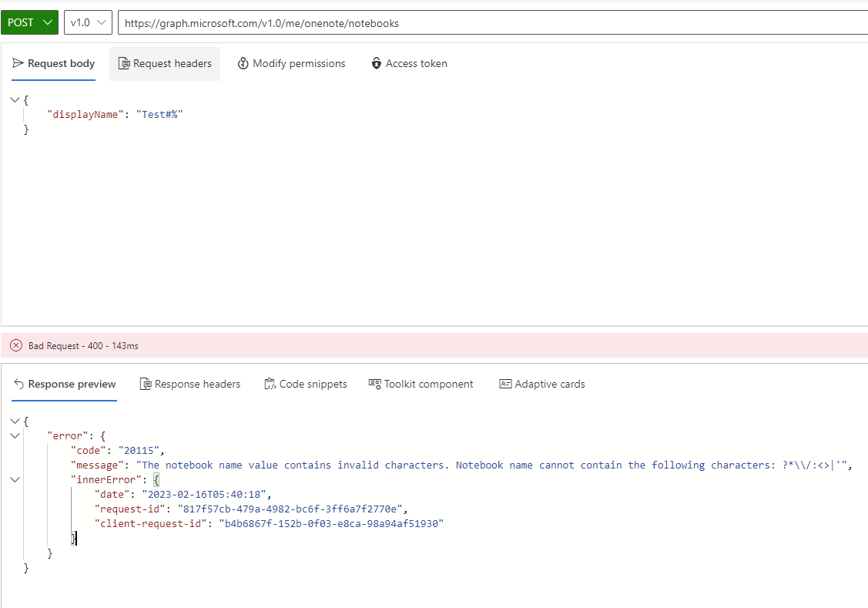Collapse the error object in the response

click(x=14, y=435)
